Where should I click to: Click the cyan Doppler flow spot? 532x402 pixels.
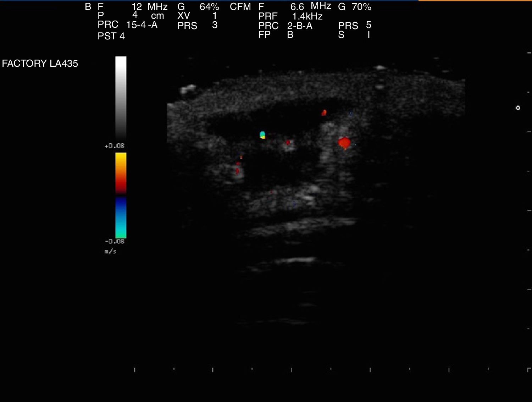click(x=262, y=134)
